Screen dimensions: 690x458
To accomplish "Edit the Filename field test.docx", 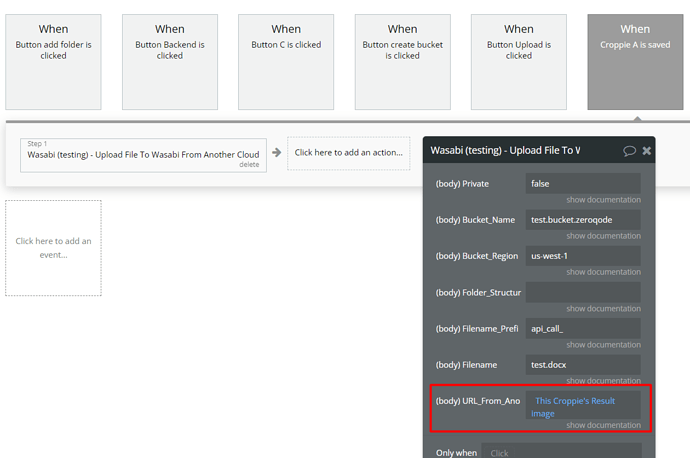I will [x=583, y=365].
